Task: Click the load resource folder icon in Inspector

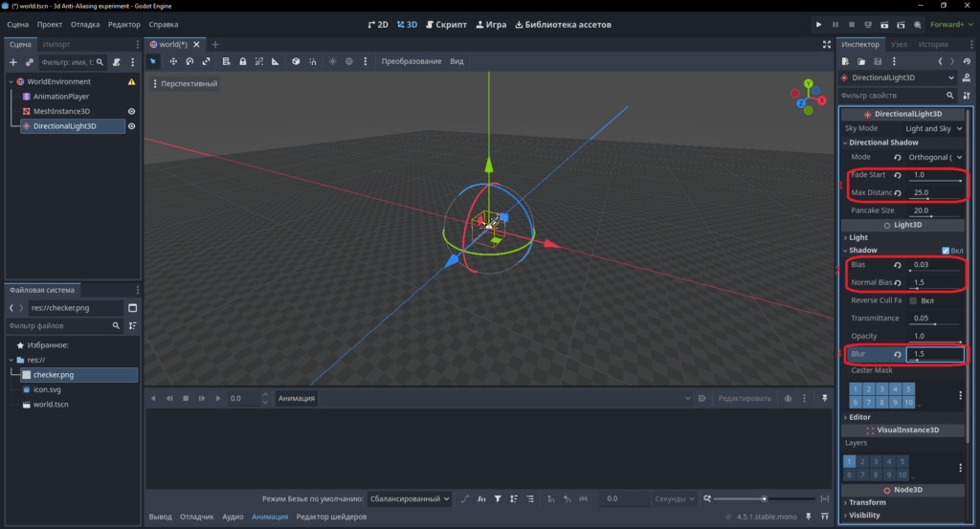Action: coord(861,61)
